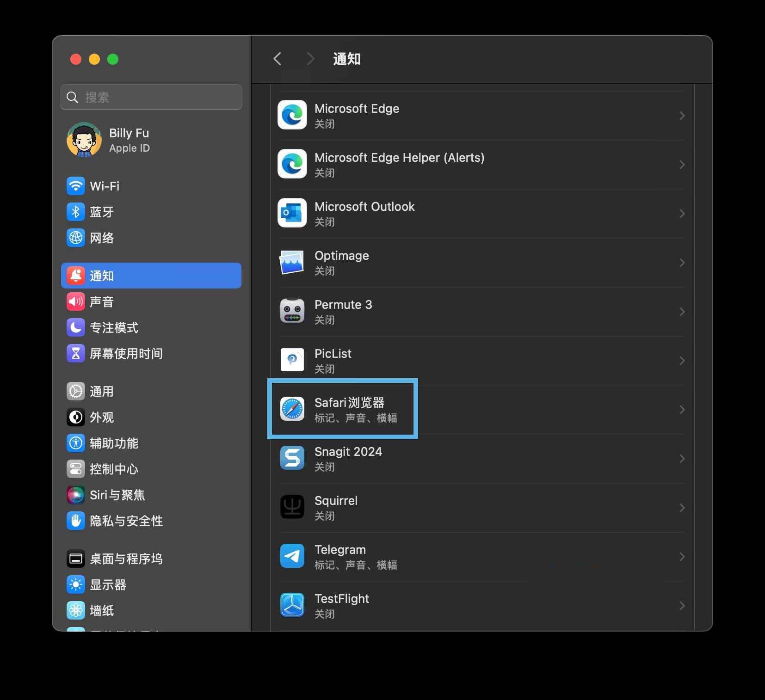
Task: Expand Permute 3 row chevron
Action: coord(682,312)
